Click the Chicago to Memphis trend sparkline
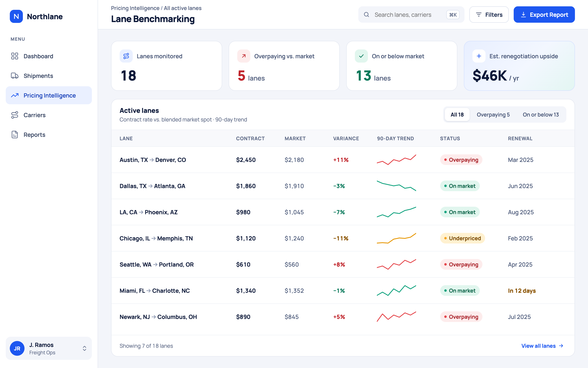This screenshot has width=588, height=368. [x=396, y=238]
